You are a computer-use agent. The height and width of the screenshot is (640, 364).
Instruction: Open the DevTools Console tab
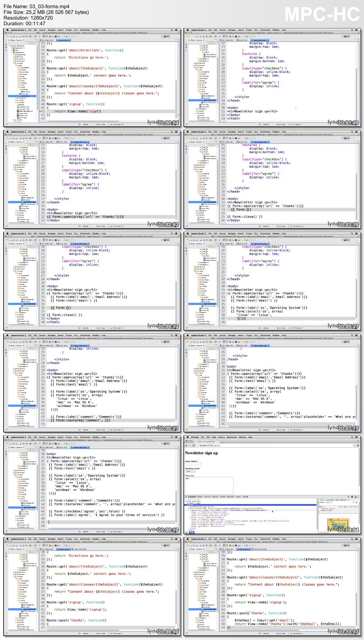click(245, 497)
